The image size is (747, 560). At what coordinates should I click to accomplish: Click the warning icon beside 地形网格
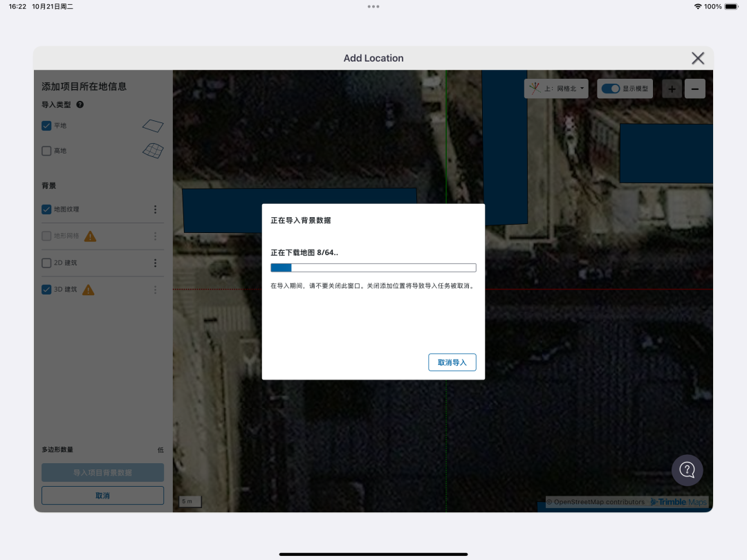[x=90, y=236]
